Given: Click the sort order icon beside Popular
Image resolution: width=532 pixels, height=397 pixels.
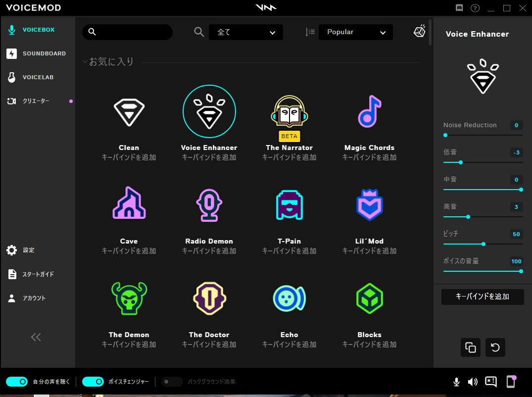Looking at the screenshot, I should 310,32.
